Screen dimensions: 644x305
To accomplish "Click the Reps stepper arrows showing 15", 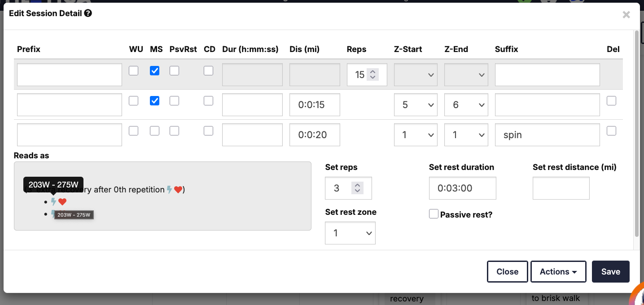I will click(372, 74).
